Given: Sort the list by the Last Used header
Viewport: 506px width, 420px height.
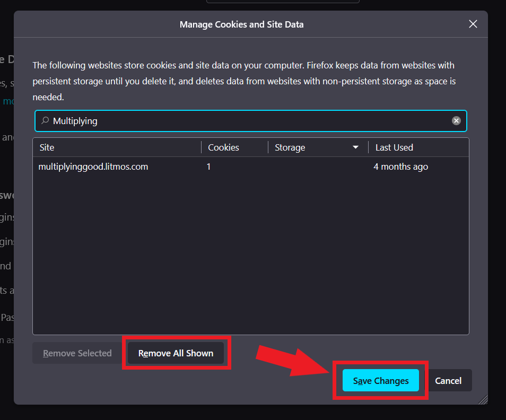Looking at the screenshot, I should (394, 147).
